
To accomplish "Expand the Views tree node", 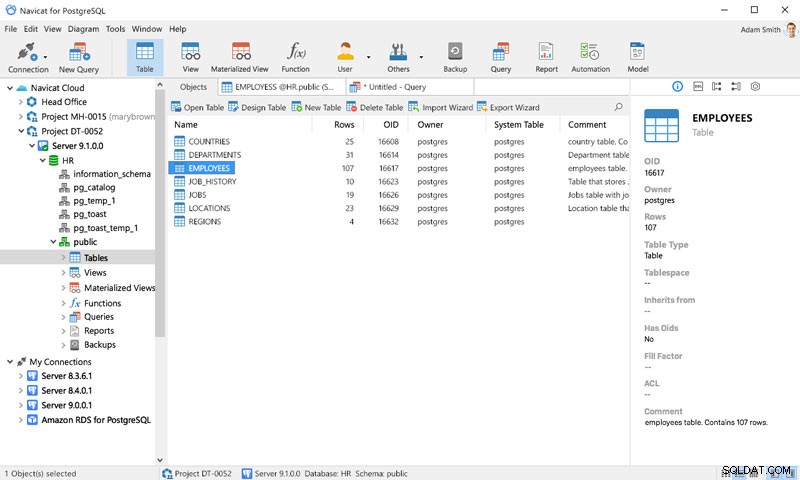I will 63,273.
